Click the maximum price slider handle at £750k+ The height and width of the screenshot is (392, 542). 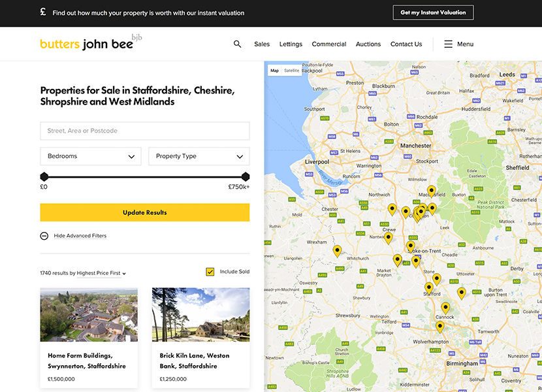pyautogui.click(x=246, y=177)
